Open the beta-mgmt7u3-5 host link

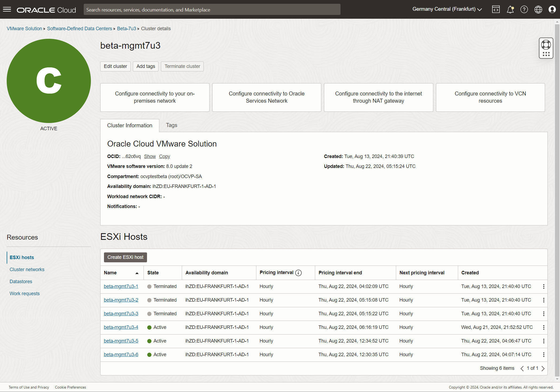pyautogui.click(x=121, y=341)
